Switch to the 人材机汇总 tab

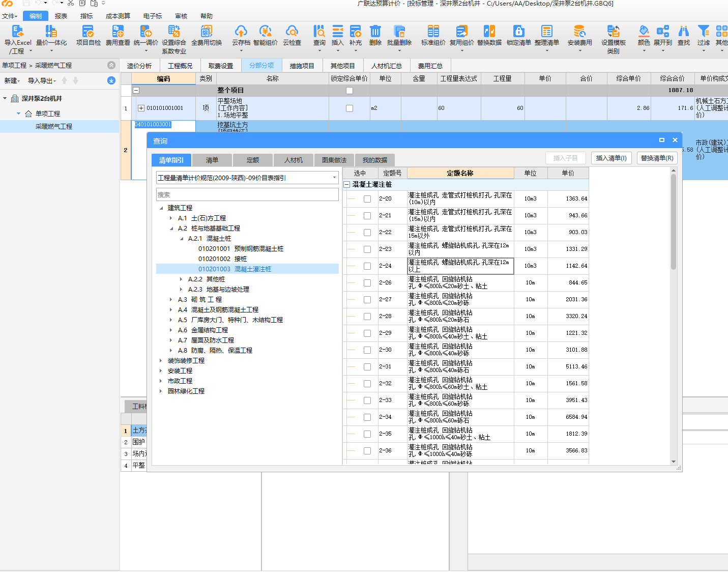[x=387, y=66]
